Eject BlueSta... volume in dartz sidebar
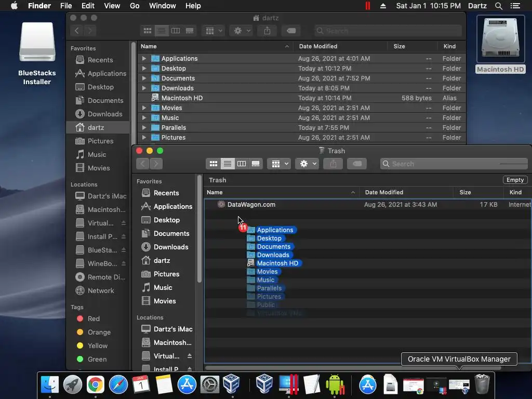Screen dimensions: 532x399 [x=124, y=250]
